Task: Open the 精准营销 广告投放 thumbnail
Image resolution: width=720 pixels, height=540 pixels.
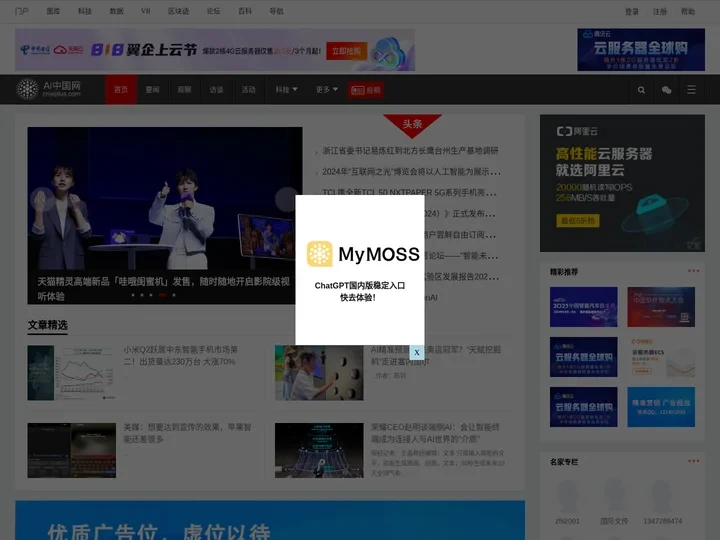Action: coord(661,407)
